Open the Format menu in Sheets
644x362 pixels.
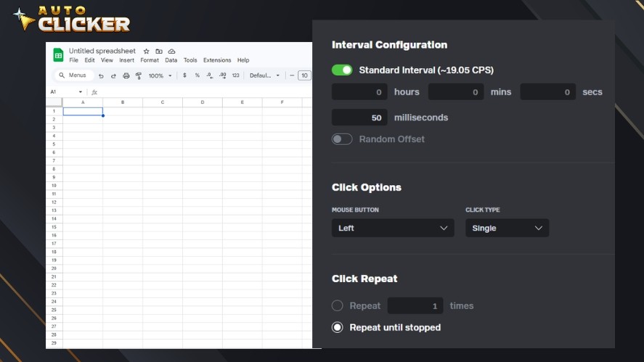click(150, 60)
